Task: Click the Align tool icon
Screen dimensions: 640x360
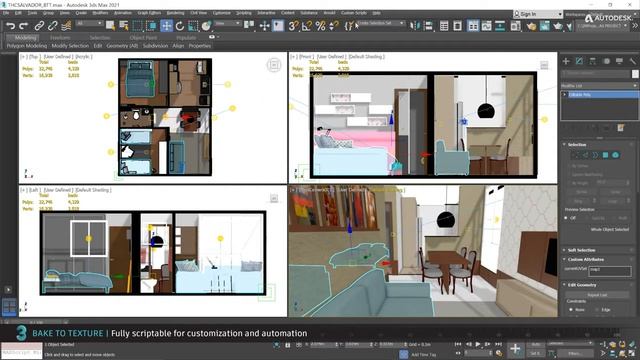Action: [x=428, y=26]
